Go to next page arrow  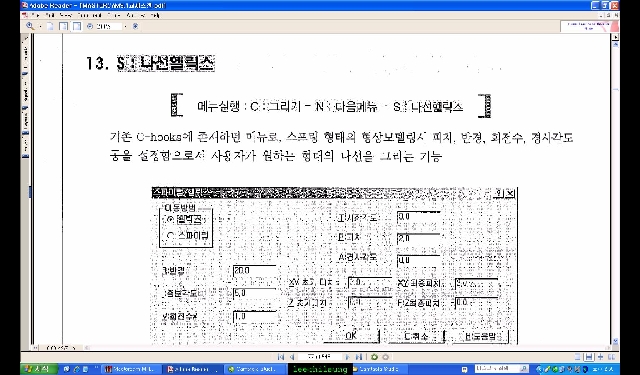[x=347, y=357]
